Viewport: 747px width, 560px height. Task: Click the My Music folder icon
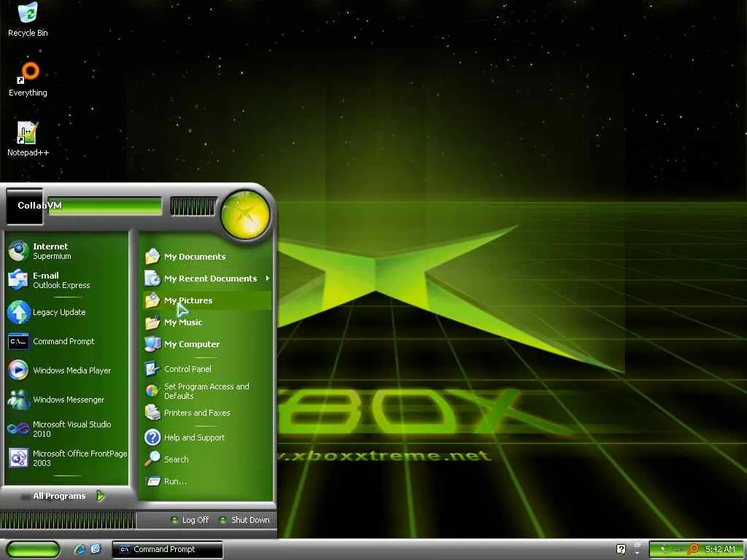pyautogui.click(x=152, y=322)
